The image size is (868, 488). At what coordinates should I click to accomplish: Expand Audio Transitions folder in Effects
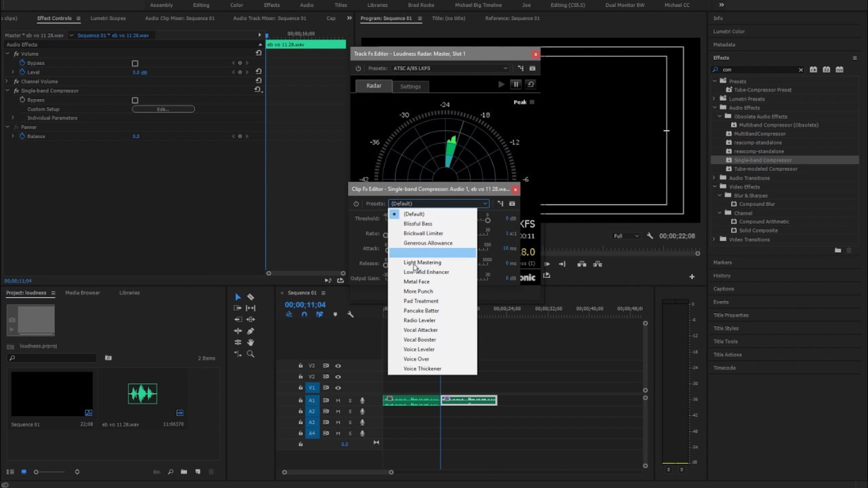(x=714, y=178)
